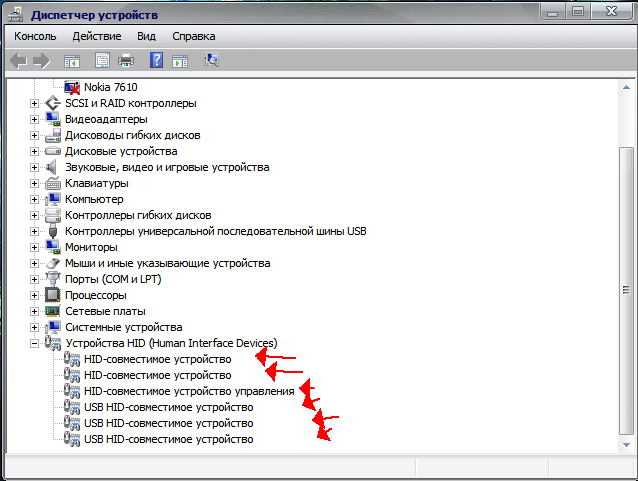This screenshot has height=481, width=638.
Task: Expand the Компьютер node
Action: point(34,199)
